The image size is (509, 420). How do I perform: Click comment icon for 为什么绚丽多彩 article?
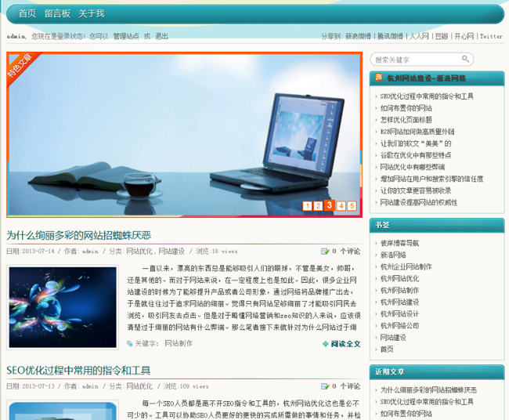[x=325, y=251]
